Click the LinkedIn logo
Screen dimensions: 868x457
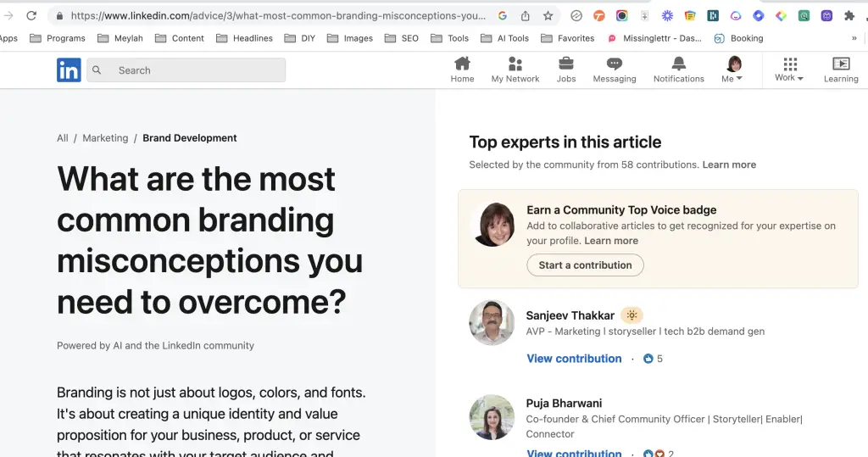click(69, 70)
